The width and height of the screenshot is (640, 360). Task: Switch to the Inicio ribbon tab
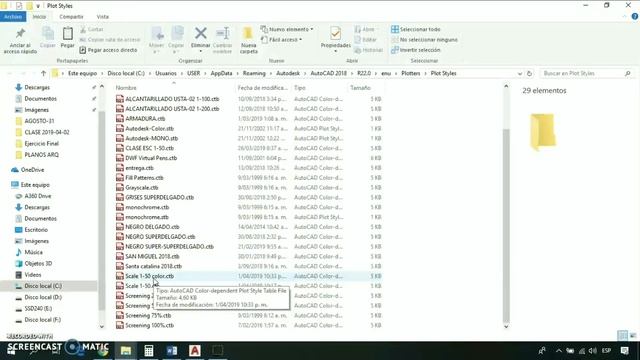tap(39, 17)
